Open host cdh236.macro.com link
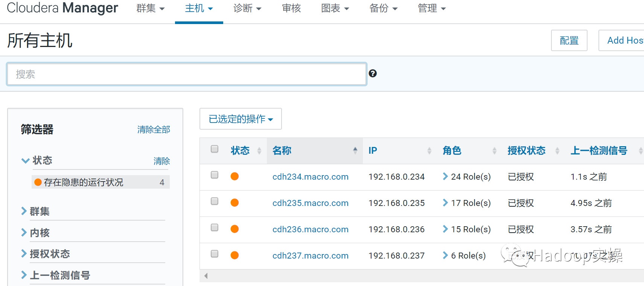This screenshot has width=644, height=286. tap(311, 229)
